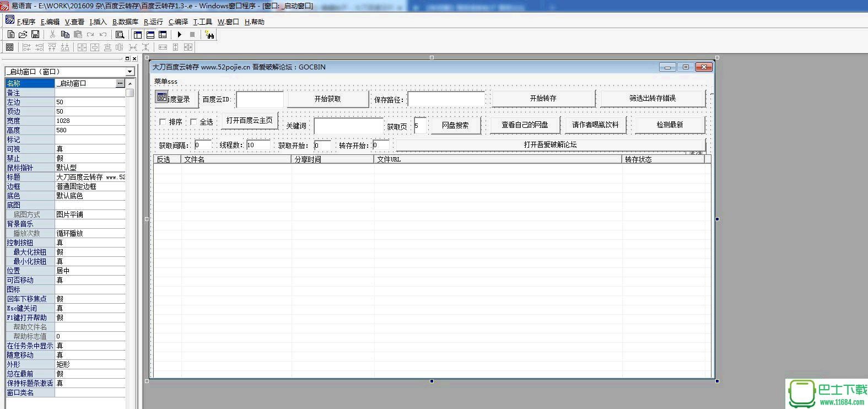Image resolution: width=868 pixels, height=409 pixels.
Task: Click the find magnifier toolbar icon
Action: [120, 34]
